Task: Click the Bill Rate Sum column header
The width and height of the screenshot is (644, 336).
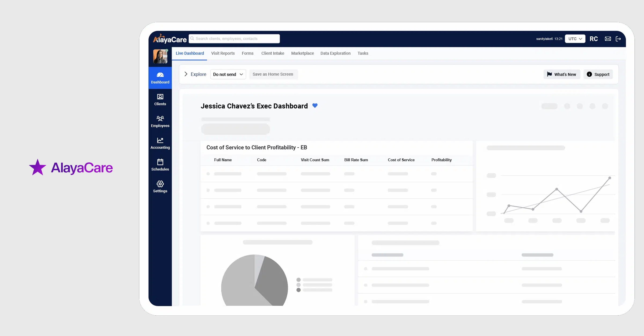Action: [x=356, y=160]
